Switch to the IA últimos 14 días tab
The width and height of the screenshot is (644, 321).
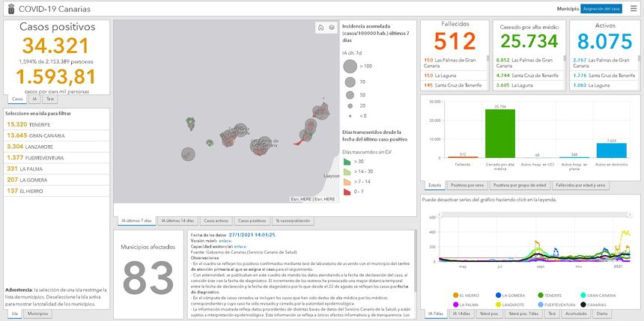[x=177, y=221]
